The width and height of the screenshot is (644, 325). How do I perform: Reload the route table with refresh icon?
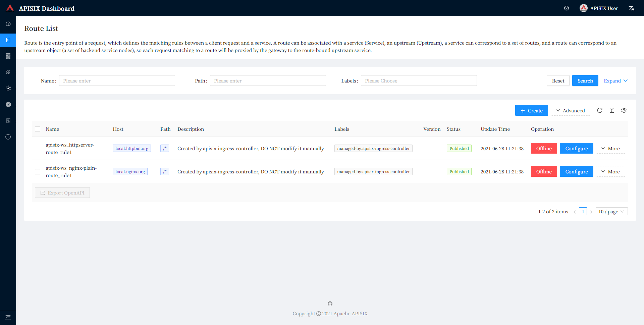600,110
